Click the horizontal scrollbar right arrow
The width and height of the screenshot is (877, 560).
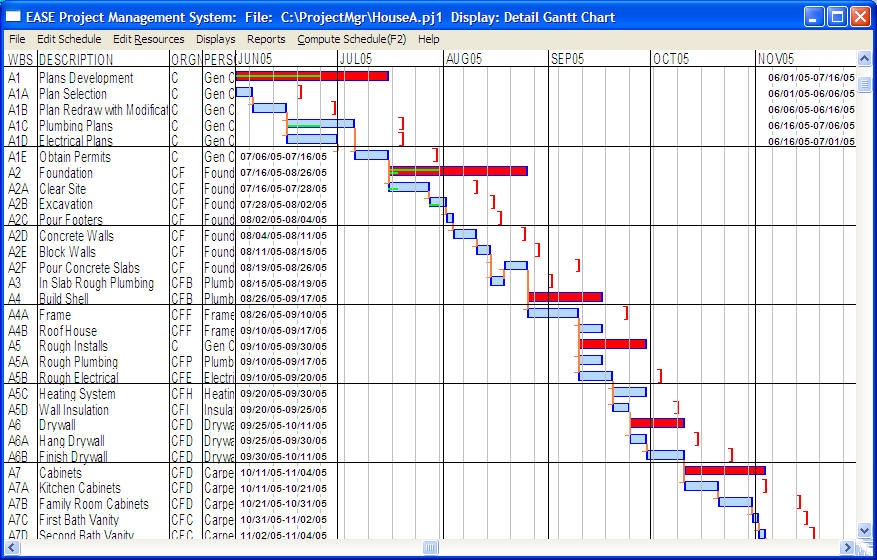coord(848,547)
